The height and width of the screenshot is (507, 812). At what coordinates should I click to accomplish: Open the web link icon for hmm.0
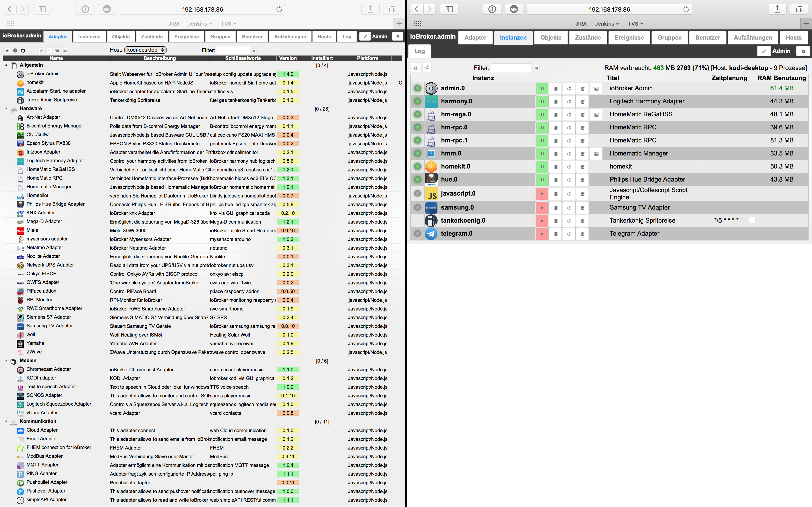coord(596,154)
